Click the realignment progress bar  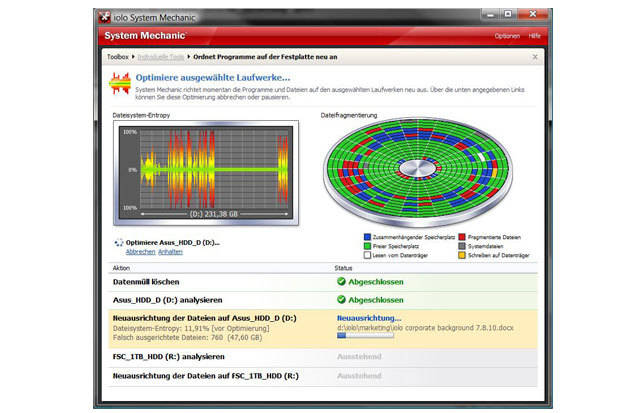[x=365, y=335]
